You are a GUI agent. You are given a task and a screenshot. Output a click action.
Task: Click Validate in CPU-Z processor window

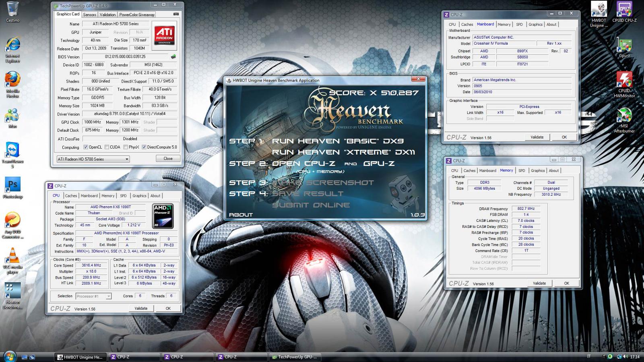(x=141, y=308)
